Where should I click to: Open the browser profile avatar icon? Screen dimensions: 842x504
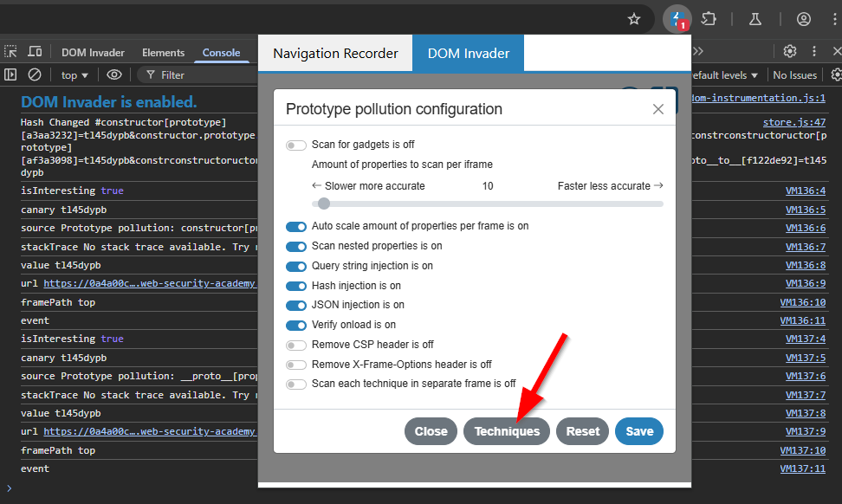pyautogui.click(x=803, y=19)
